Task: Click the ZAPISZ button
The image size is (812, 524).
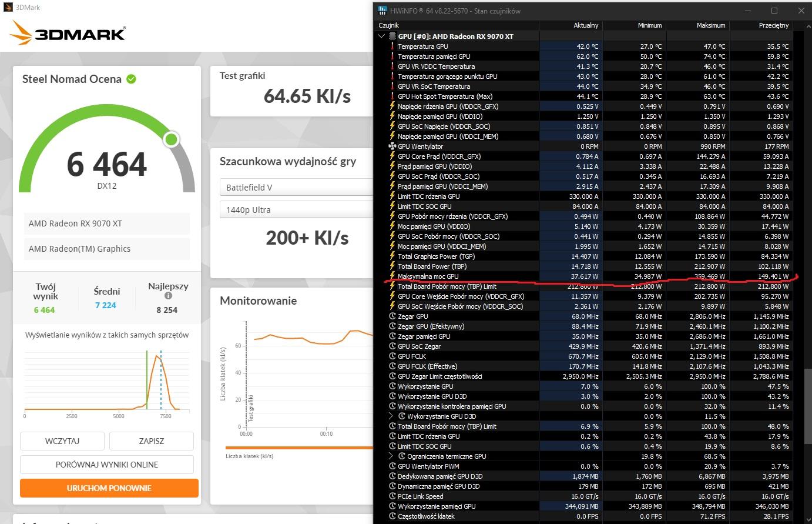Action: (x=152, y=441)
